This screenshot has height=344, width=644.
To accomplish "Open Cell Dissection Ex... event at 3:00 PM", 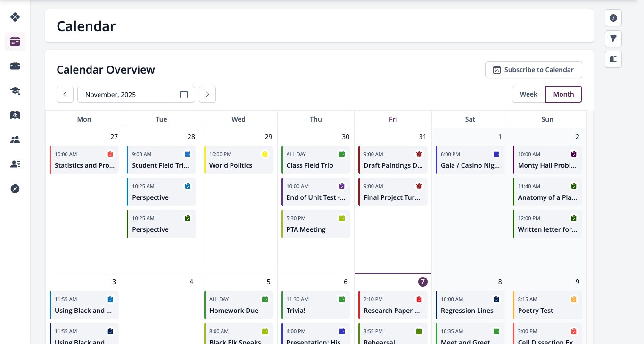I will (x=547, y=333).
